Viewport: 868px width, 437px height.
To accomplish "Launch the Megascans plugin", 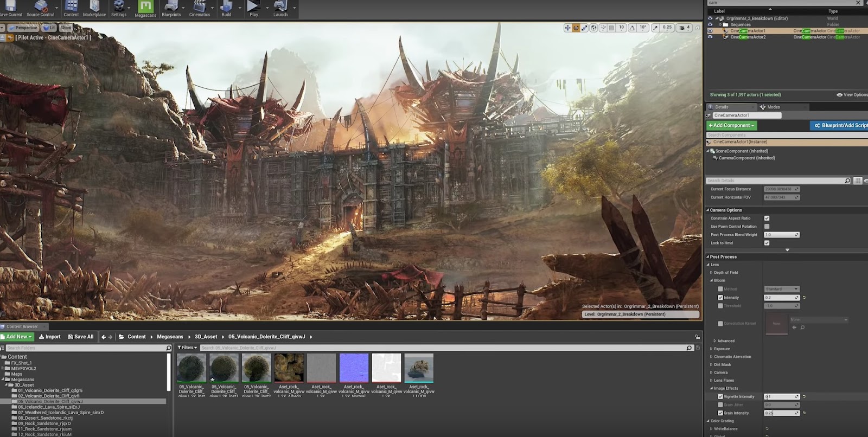I will click(145, 9).
